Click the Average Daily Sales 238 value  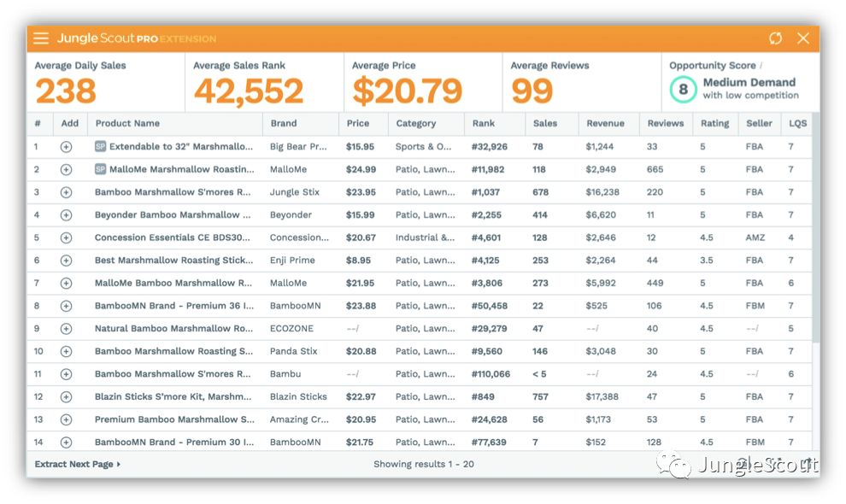click(66, 91)
